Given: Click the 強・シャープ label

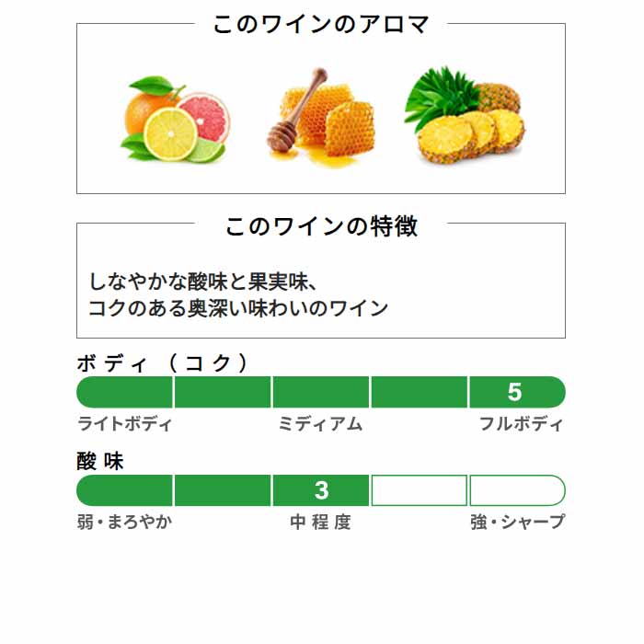Looking at the screenshot, I should tap(517, 522).
